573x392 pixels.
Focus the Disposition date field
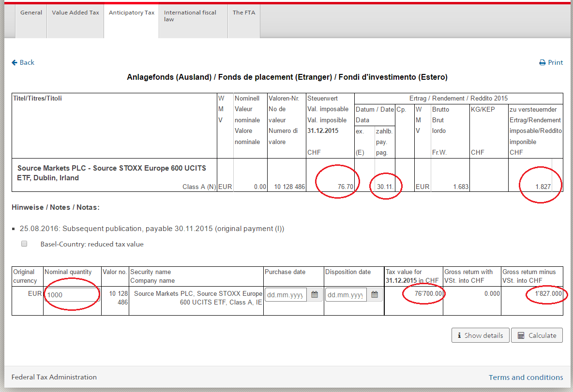[x=346, y=295]
